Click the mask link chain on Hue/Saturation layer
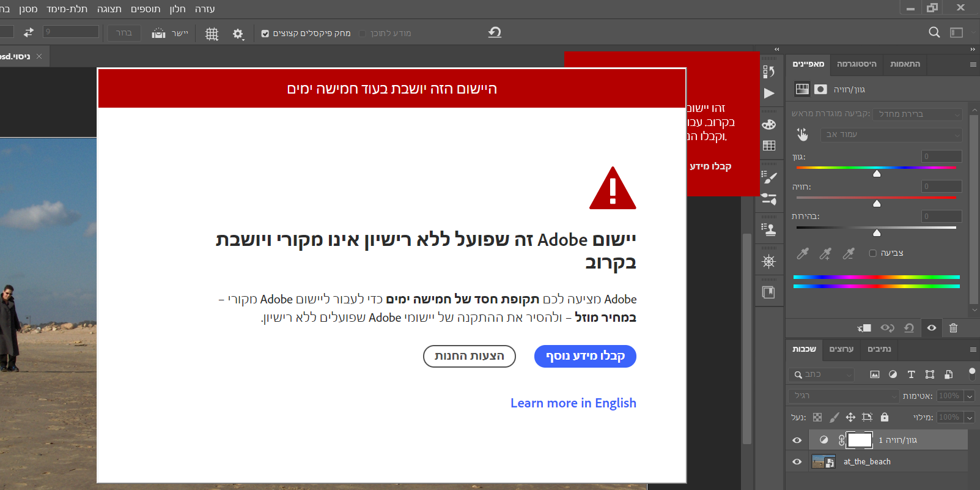The image size is (980, 490). [x=842, y=440]
